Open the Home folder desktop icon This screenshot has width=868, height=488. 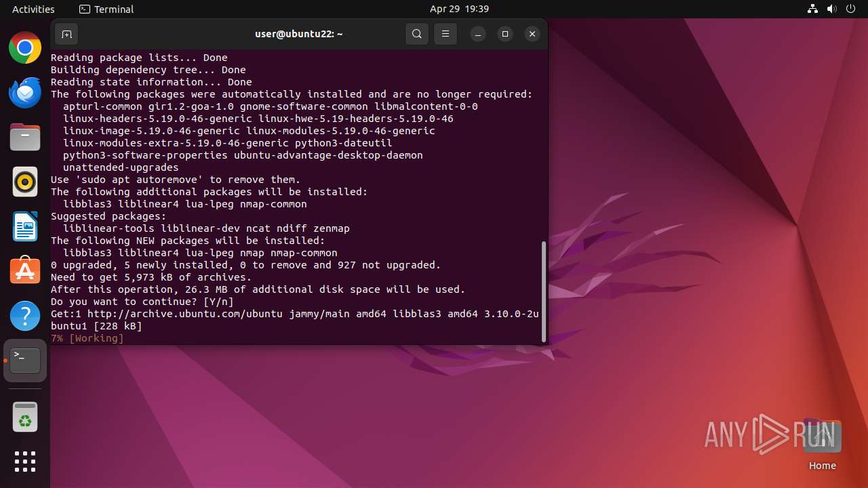click(822, 445)
